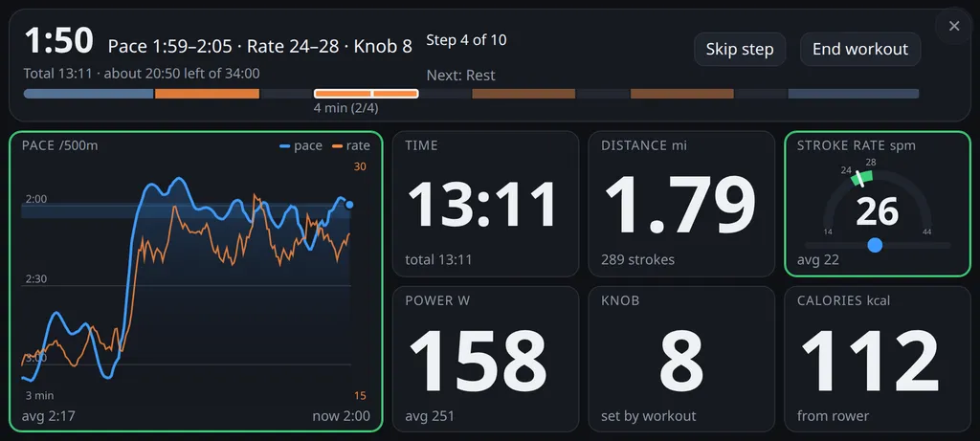Image resolution: width=980 pixels, height=441 pixels.
Task: Select the DISTANCE mi card showing 1.79
Action: (681, 204)
